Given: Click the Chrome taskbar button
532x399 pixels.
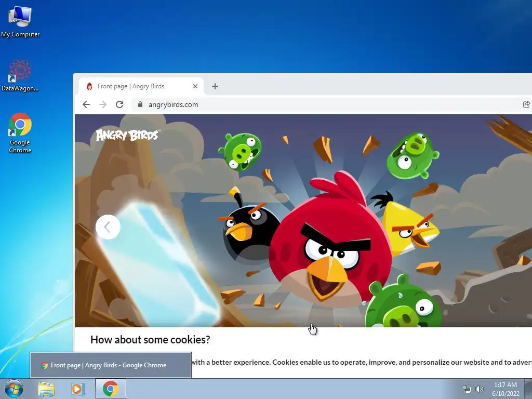Looking at the screenshot, I should [111, 389].
